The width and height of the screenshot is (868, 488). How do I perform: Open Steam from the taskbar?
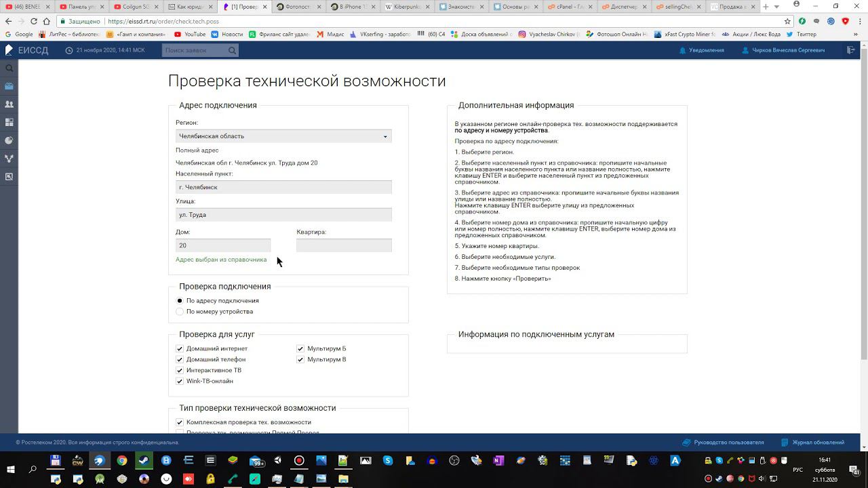point(144,460)
